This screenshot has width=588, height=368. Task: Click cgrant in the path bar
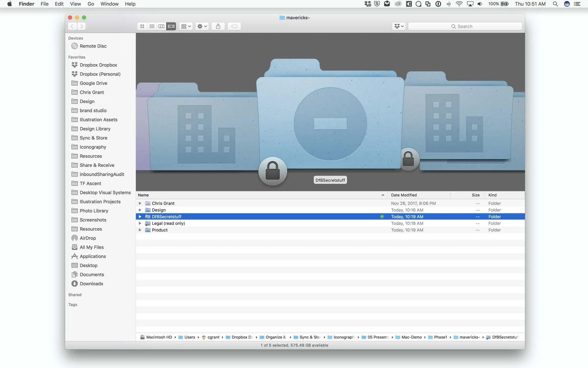point(211,337)
